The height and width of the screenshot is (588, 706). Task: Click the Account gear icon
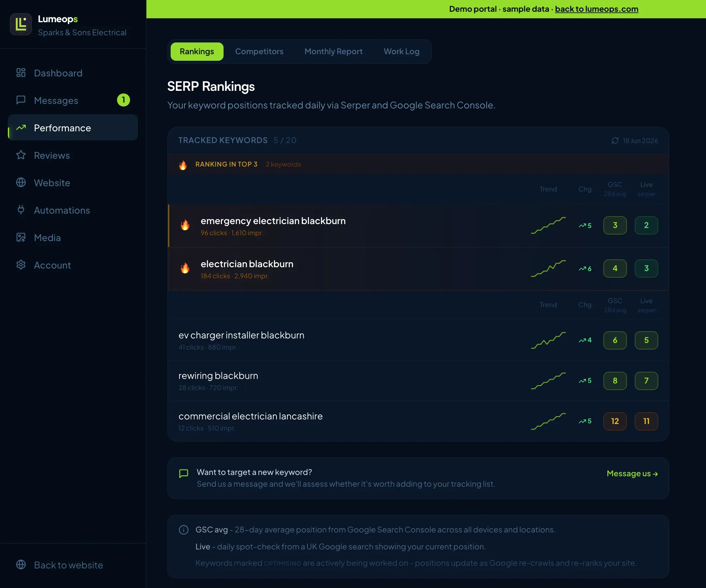click(x=21, y=265)
